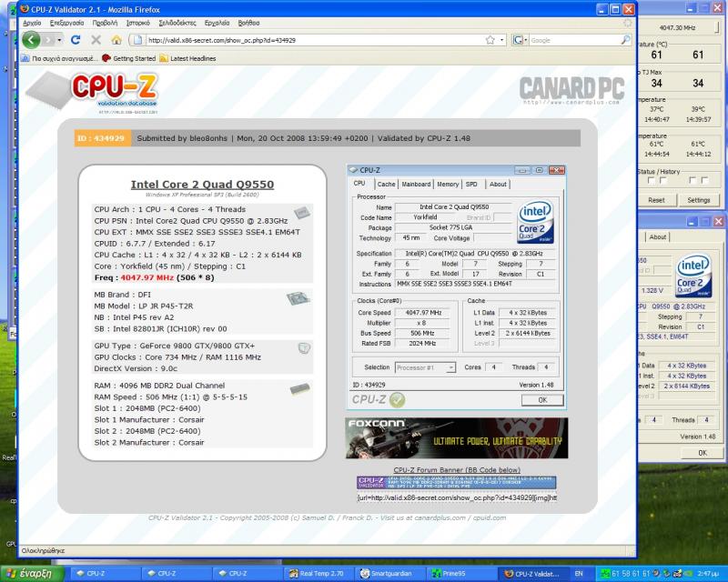728x582 pixels.
Task: Tick the leftmost Status / History checkbox in Real Temp
Action: (x=651, y=180)
